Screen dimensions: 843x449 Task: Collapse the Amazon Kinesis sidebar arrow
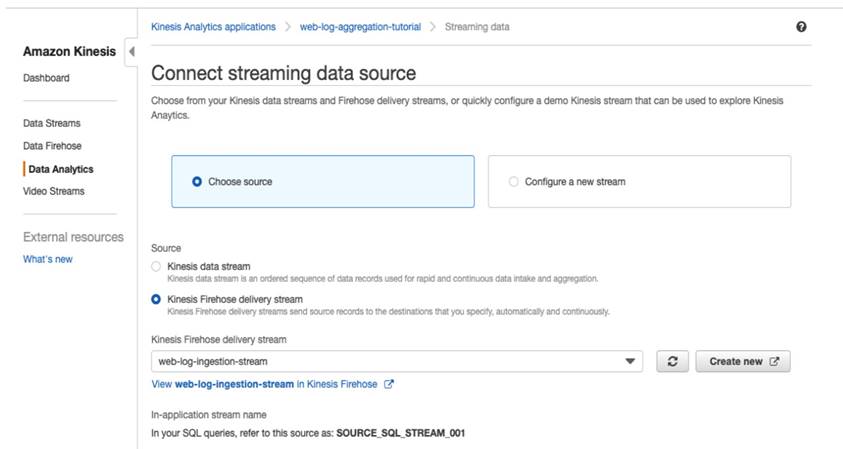(x=131, y=52)
